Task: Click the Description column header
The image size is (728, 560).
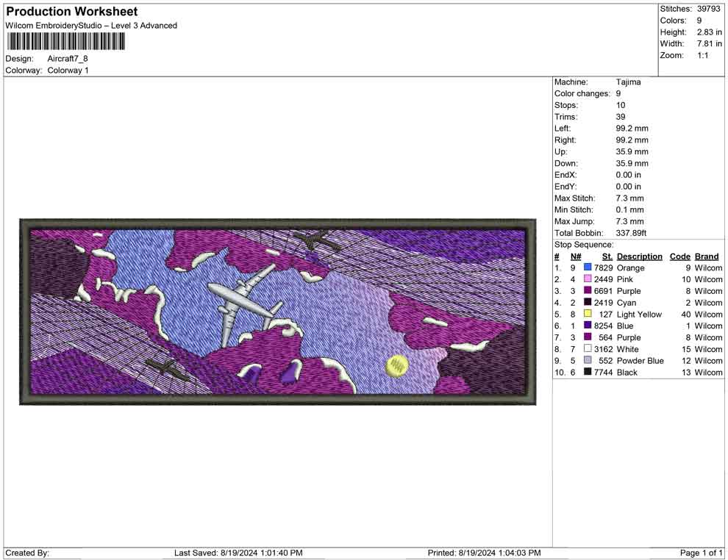Action: point(640,256)
